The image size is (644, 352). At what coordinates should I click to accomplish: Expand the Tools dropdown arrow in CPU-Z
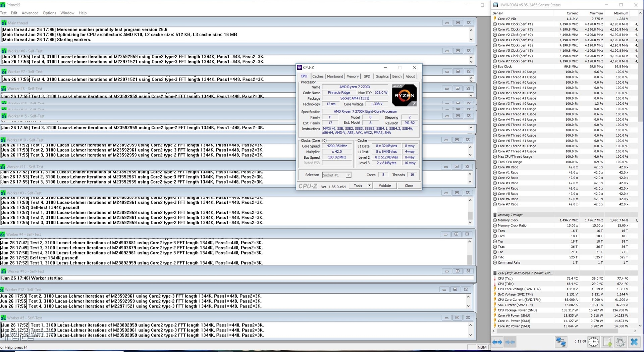(x=369, y=186)
